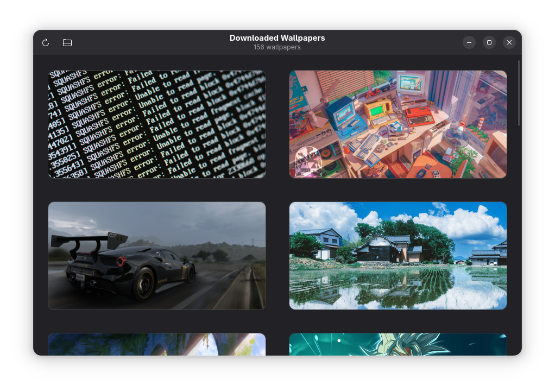Minimize the Downloaded Wallpapers window

click(x=469, y=42)
